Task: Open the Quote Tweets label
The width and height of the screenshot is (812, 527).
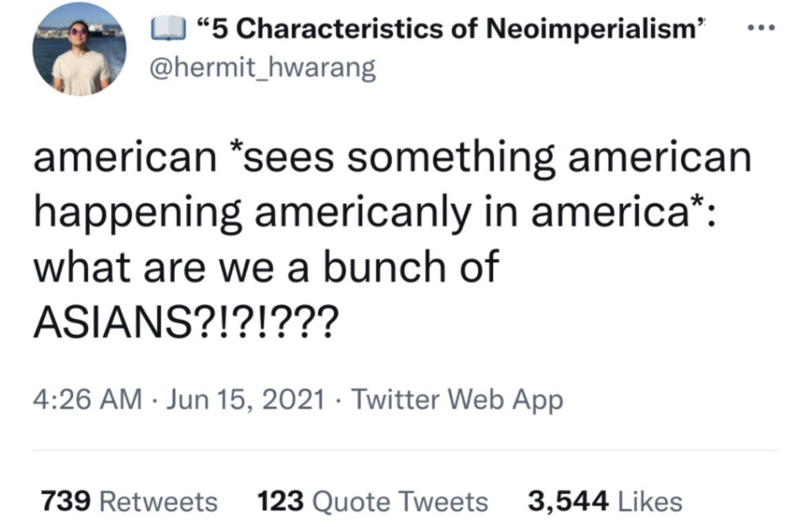Action: (400, 501)
